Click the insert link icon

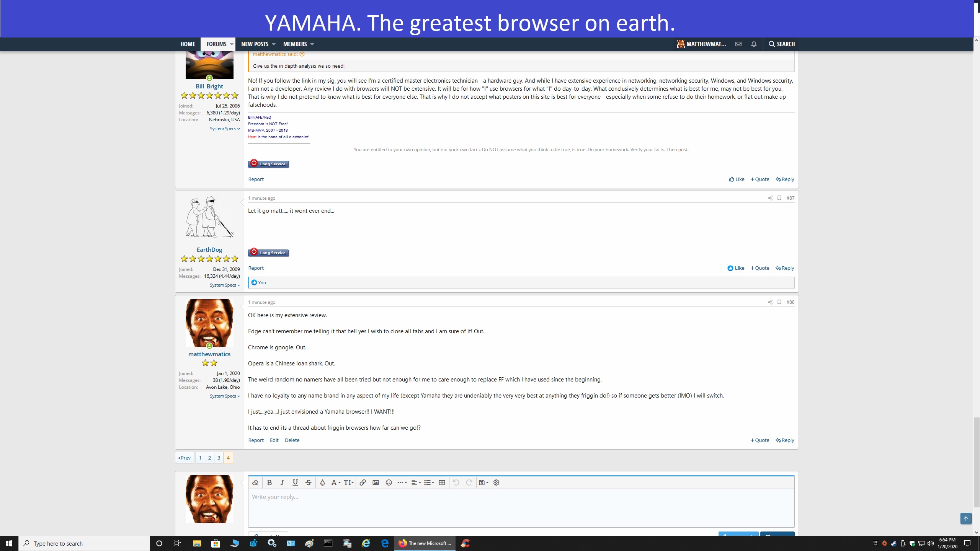[363, 483]
